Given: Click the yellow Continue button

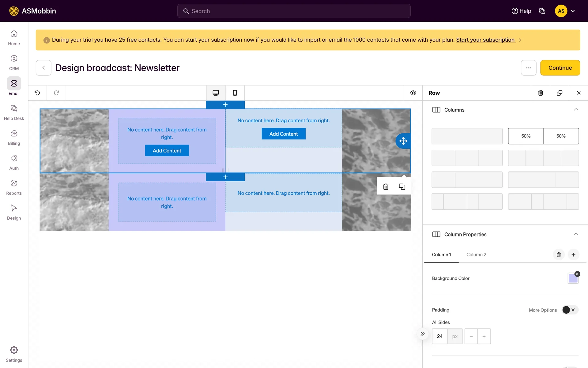Looking at the screenshot, I should pyautogui.click(x=560, y=68).
